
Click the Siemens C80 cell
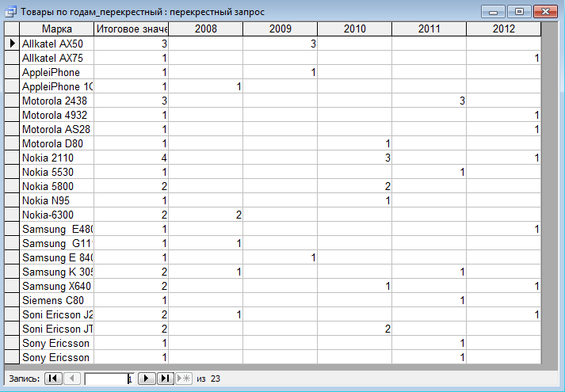click(x=56, y=300)
